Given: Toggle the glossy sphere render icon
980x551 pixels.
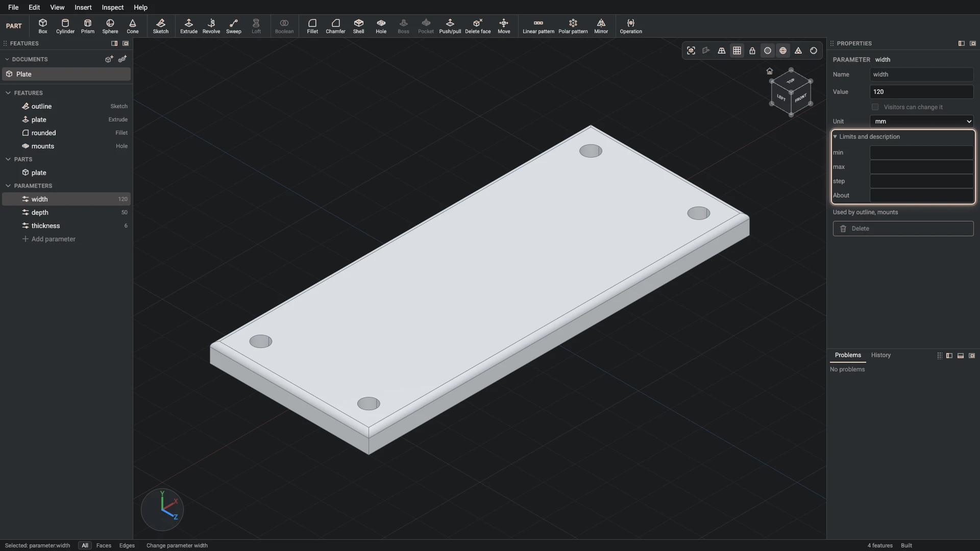Looking at the screenshot, I should click(814, 51).
